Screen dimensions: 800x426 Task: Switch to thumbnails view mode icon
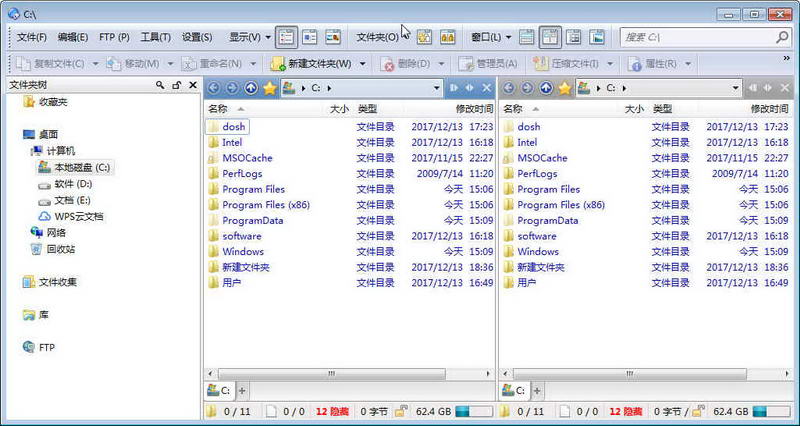333,37
